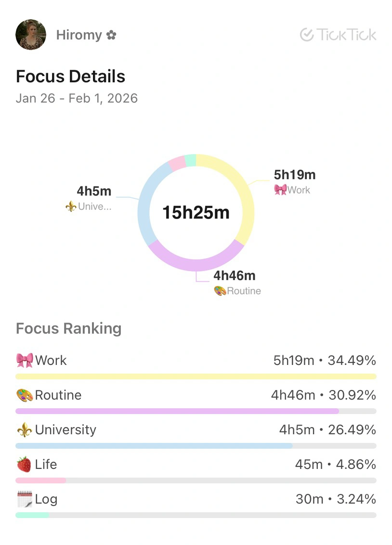Click the bow icon in the chart's Work label
This screenshot has height=545, width=392.
(280, 190)
